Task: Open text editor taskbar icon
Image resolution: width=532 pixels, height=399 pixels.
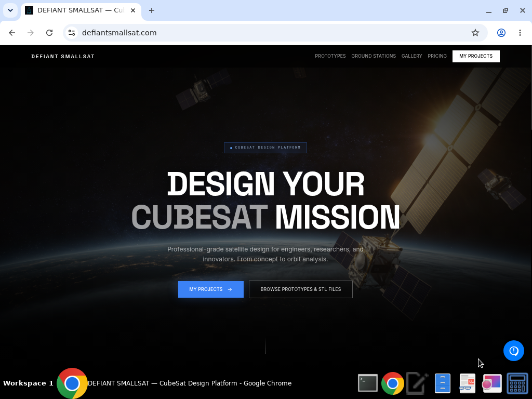Action: [x=417, y=383]
